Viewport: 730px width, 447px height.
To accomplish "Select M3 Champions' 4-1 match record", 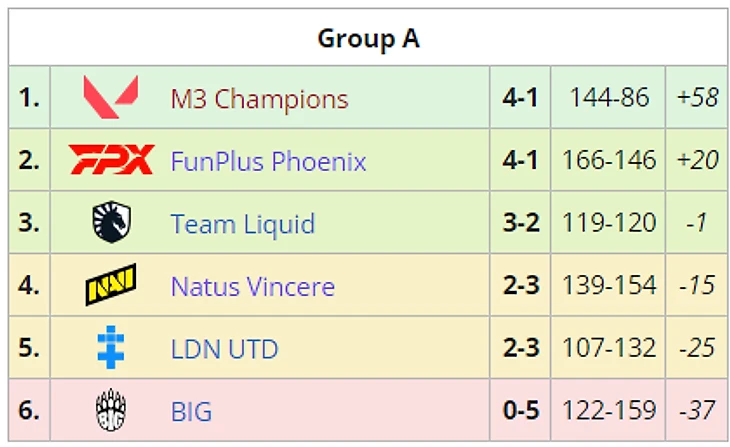I will [x=520, y=98].
